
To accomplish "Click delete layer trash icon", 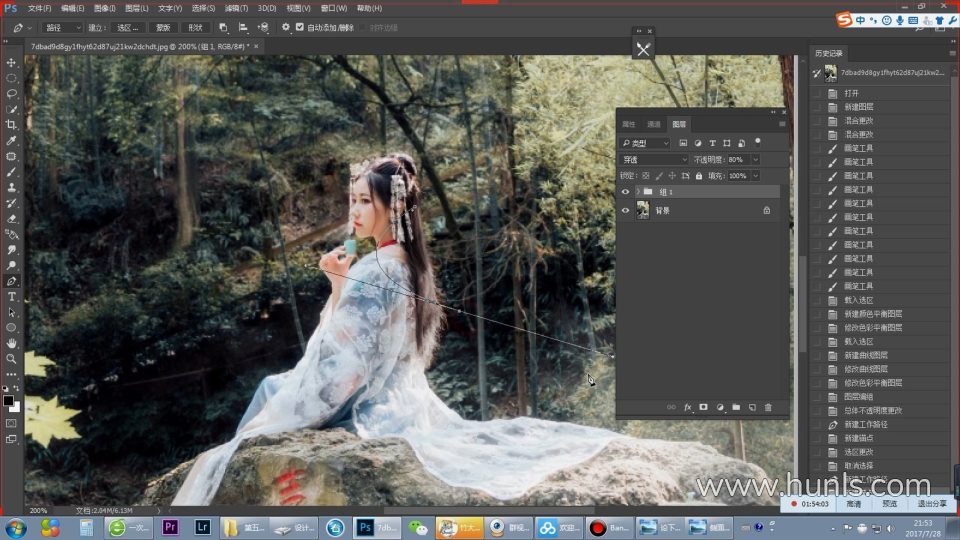I will [768, 407].
